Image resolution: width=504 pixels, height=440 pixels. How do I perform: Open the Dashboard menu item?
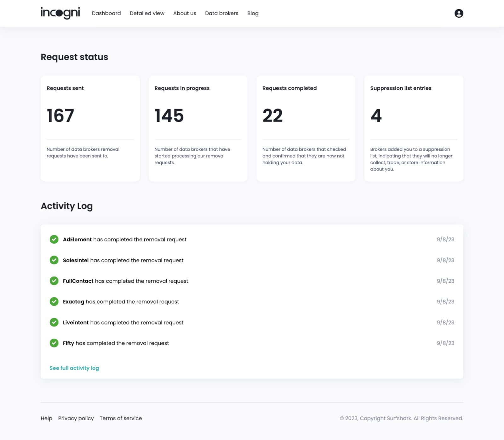[106, 13]
